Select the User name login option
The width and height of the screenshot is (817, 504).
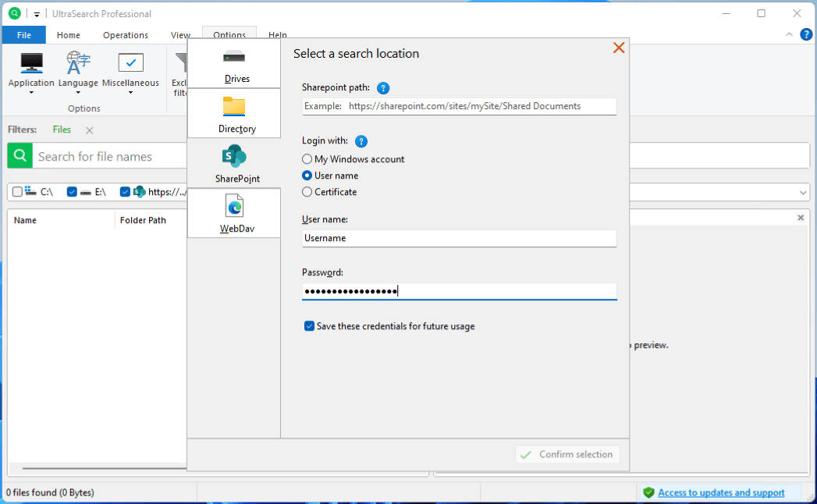[x=307, y=176]
